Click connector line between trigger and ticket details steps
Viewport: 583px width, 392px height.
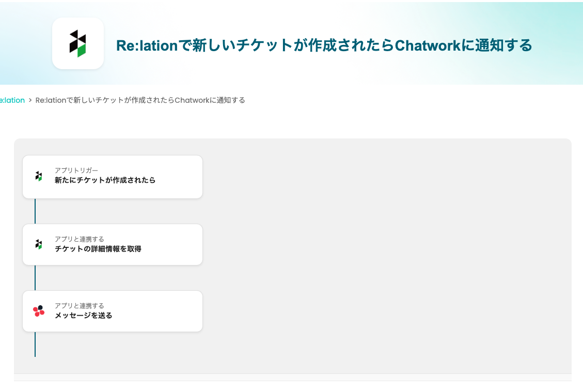coord(35,211)
